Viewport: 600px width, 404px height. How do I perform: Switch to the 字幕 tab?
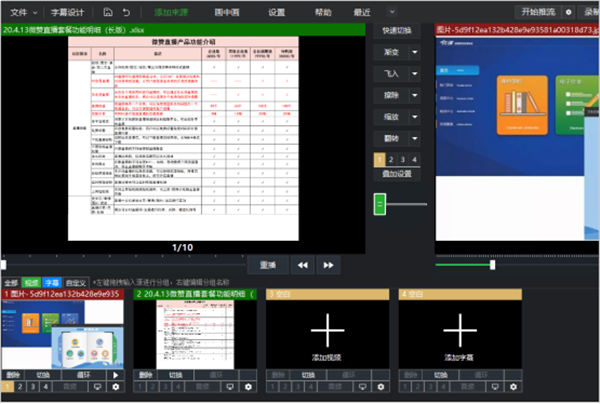(52, 283)
